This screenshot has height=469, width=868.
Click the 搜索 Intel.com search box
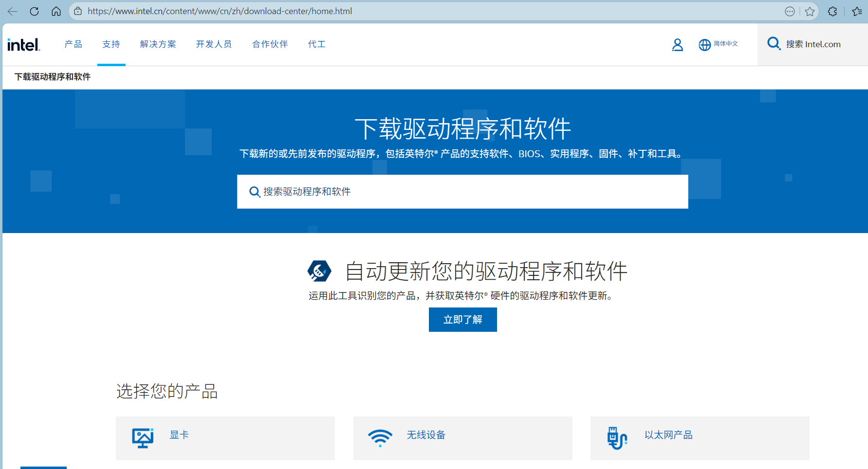(x=813, y=44)
